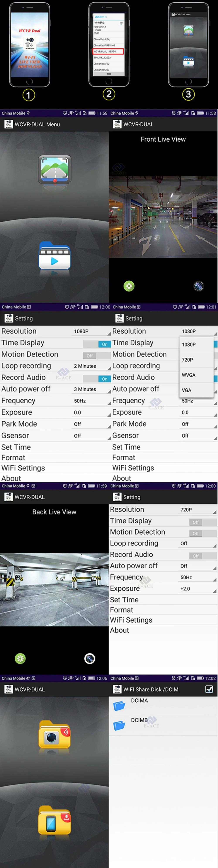Choose 720P in the open resolution list

[x=196, y=360]
